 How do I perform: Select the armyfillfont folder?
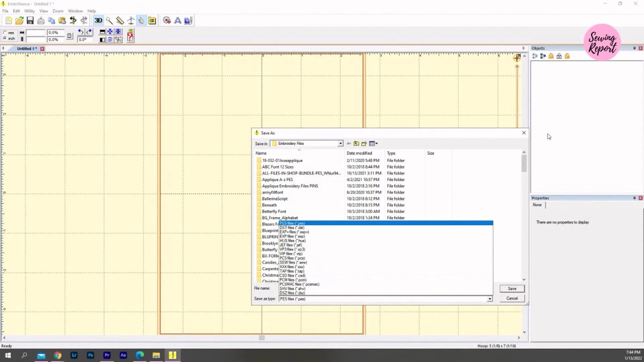tap(272, 192)
